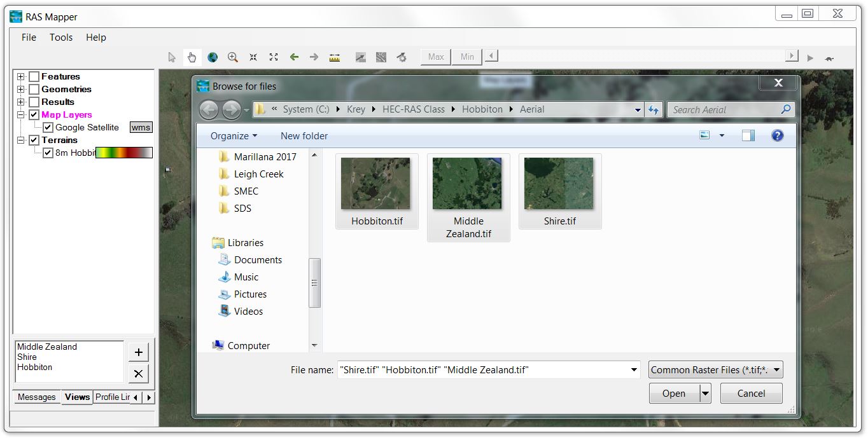
Task: Toggle the Results layer checkbox
Action: coord(34,102)
